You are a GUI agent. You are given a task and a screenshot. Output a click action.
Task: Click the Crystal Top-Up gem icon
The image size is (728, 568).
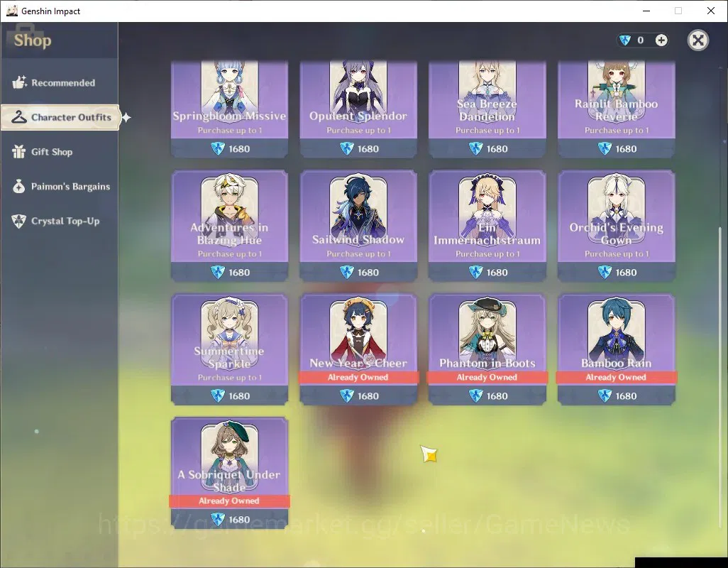click(19, 221)
